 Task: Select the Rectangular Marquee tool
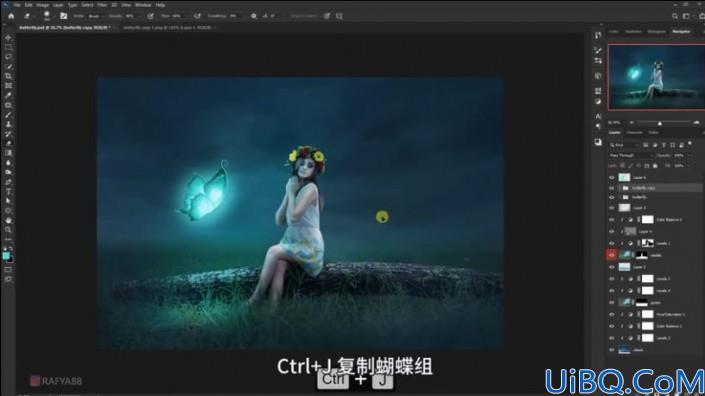tap(8, 47)
